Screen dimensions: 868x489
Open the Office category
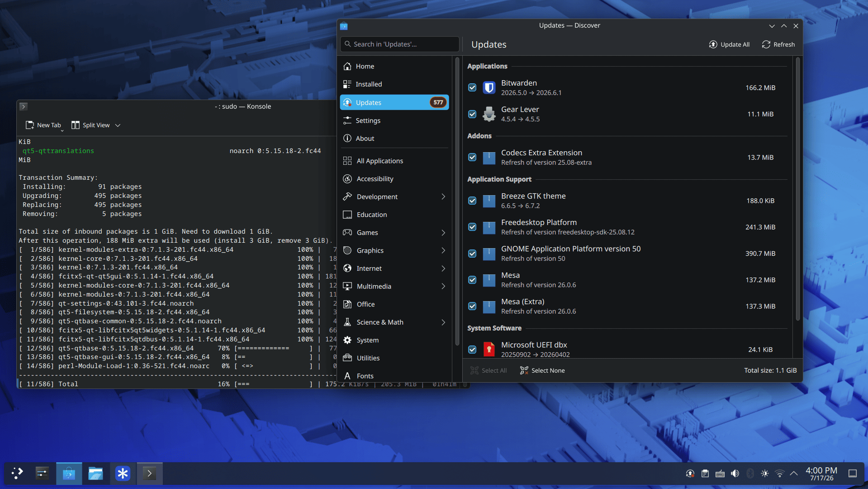click(x=394, y=304)
